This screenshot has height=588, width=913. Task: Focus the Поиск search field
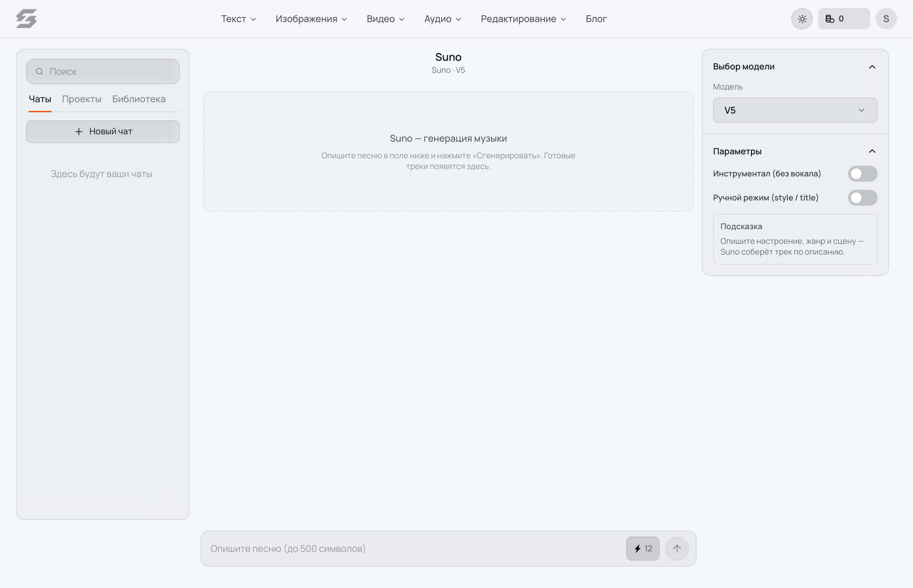coord(103,71)
